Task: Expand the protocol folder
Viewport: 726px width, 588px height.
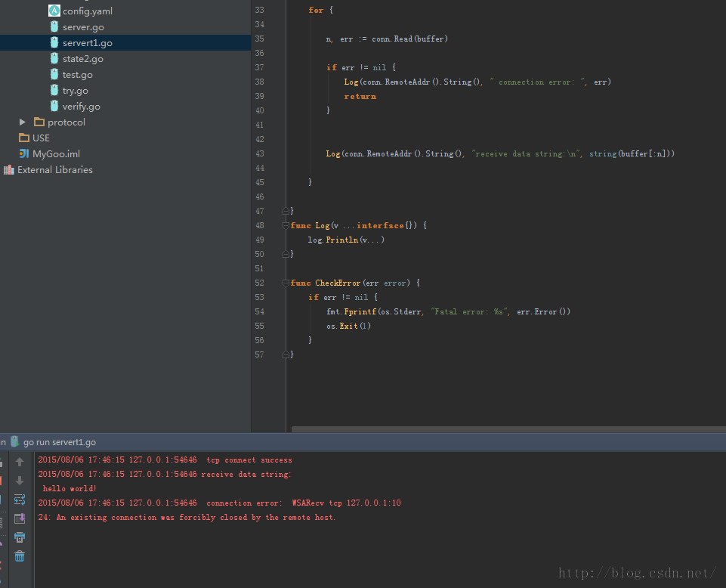Action: pos(22,122)
